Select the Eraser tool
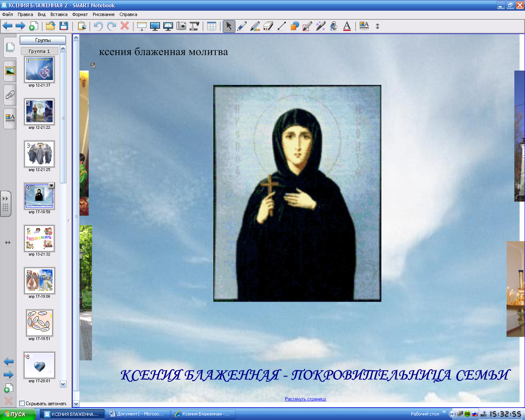This screenshot has height=420, width=525. coord(268,26)
